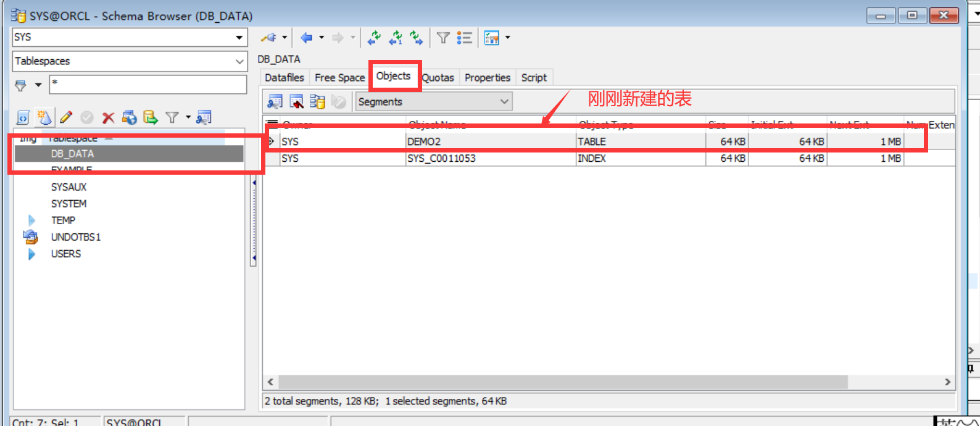The height and width of the screenshot is (426, 980).
Task: Click the funnel icon in left object toolbar
Action: [172, 117]
